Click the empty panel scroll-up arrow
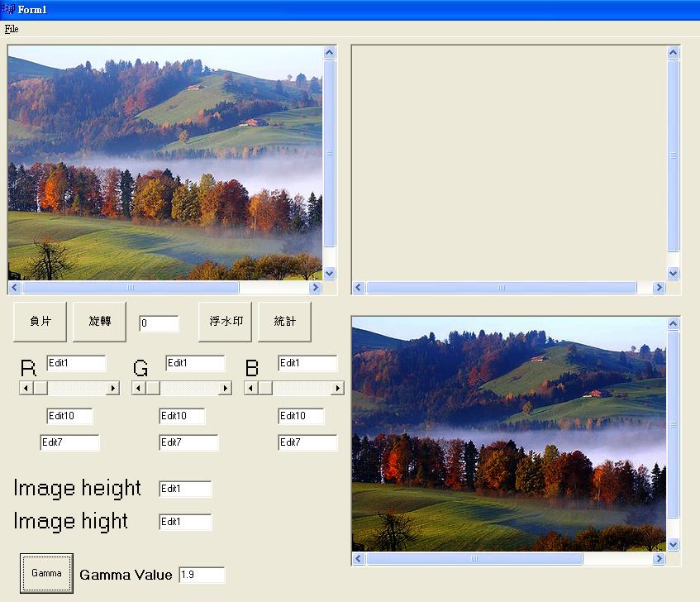700x602 pixels. pos(674,52)
